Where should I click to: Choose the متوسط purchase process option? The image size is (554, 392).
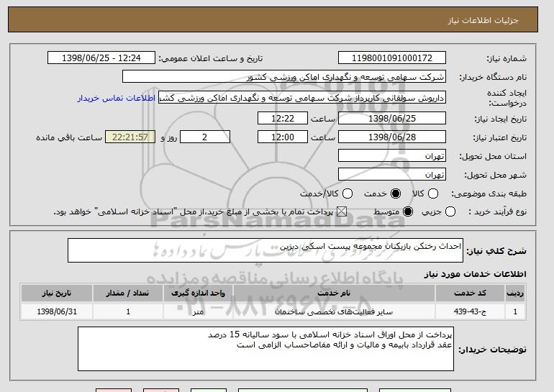point(408,212)
